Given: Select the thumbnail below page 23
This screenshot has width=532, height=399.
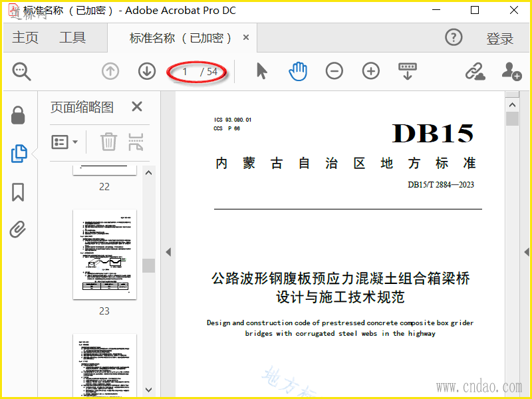Looking at the screenshot, I should 105,365.
